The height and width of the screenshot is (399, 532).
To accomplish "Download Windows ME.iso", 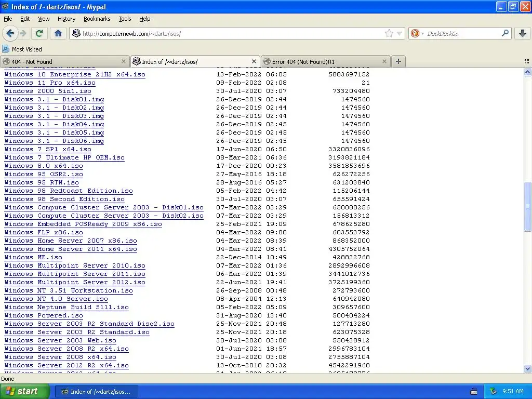I will coord(33,258).
